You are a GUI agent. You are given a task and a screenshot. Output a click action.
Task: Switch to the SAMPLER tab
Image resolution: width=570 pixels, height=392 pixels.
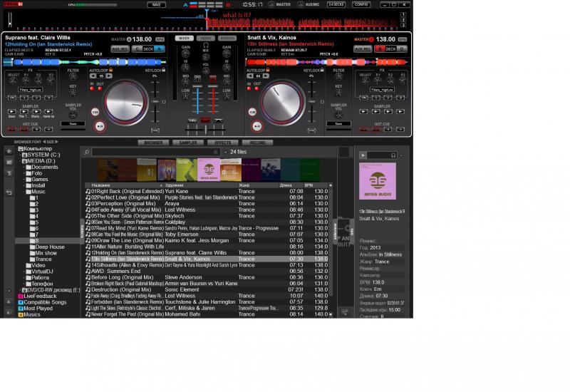click(188, 143)
